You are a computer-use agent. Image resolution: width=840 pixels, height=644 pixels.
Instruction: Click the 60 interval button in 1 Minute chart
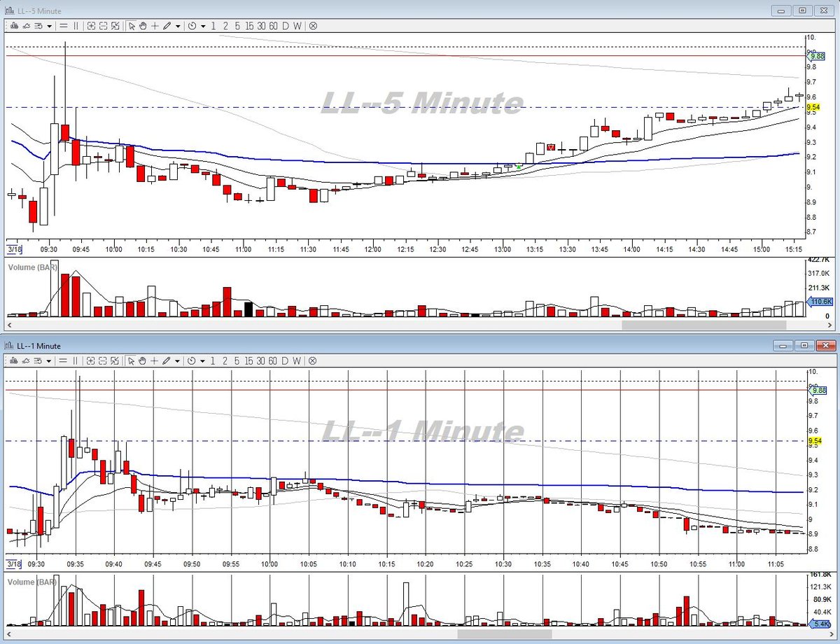coord(273,360)
